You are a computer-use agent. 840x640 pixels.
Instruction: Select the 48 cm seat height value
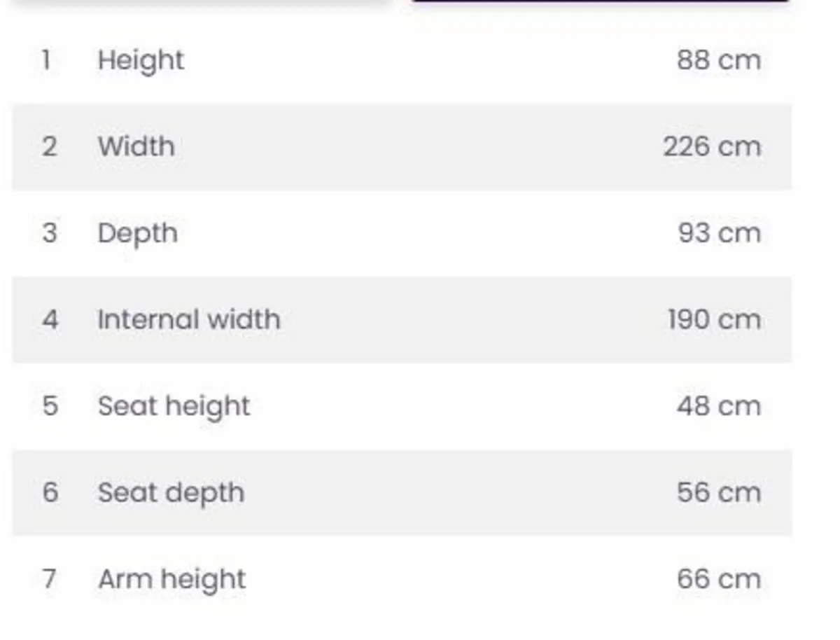click(718, 407)
